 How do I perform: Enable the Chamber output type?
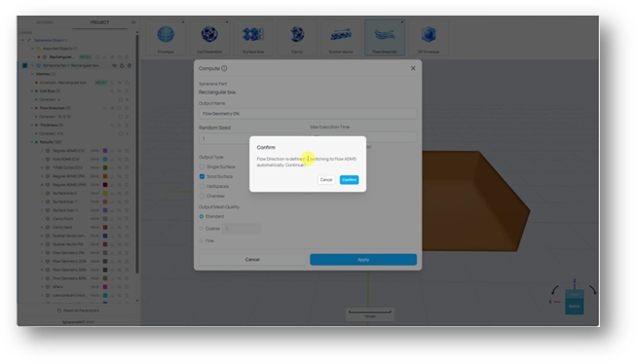(x=202, y=196)
